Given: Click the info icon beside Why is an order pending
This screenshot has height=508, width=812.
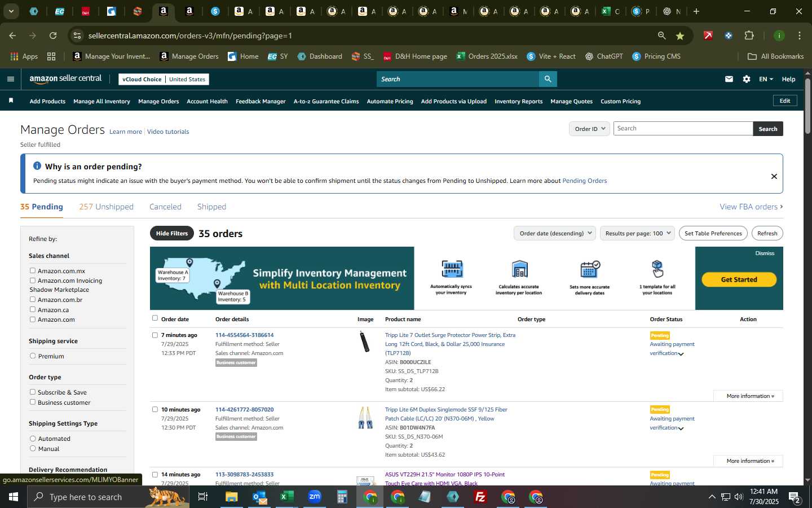Looking at the screenshot, I should point(37,166).
